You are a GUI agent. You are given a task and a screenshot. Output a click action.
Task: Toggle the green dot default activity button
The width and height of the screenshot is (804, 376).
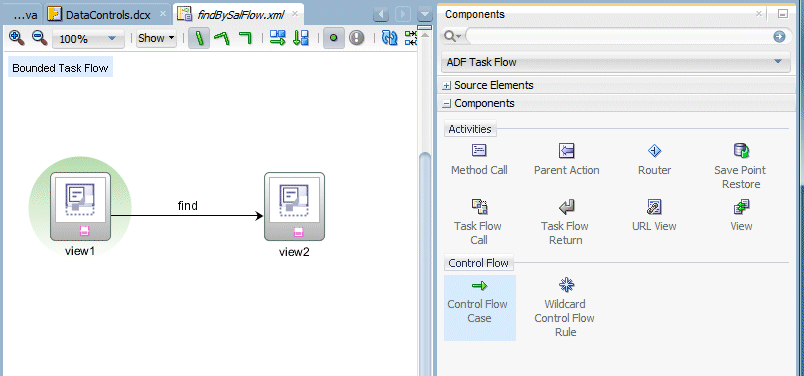click(334, 38)
